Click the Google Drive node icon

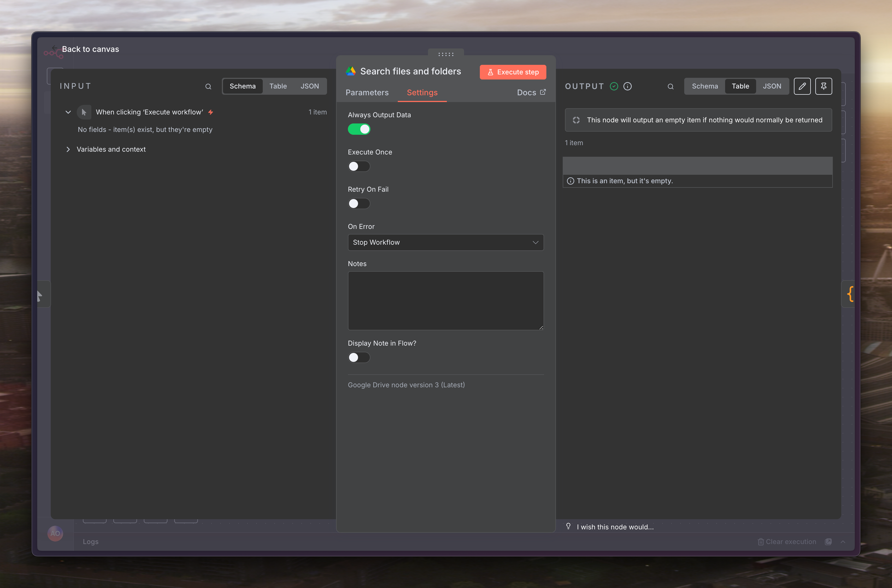351,71
